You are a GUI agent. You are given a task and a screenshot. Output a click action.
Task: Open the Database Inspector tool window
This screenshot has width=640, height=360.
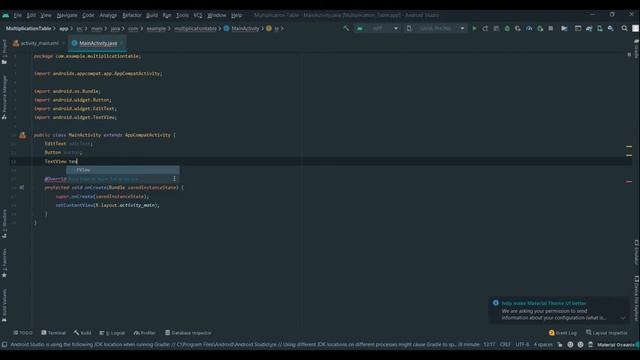188,333
